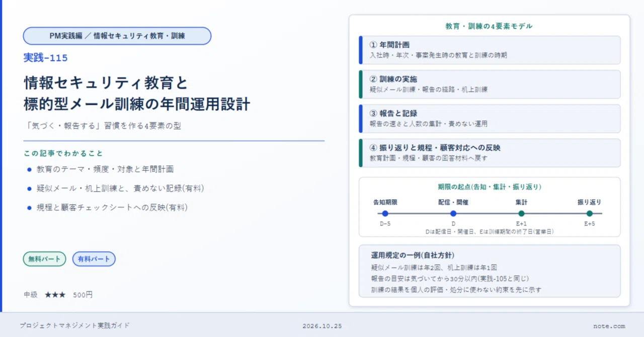This screenshot has width=644, height=337.
Task: Click text 入社時・年次・事案発生時の教育と訓練の時期
Action: click(438, 55)
